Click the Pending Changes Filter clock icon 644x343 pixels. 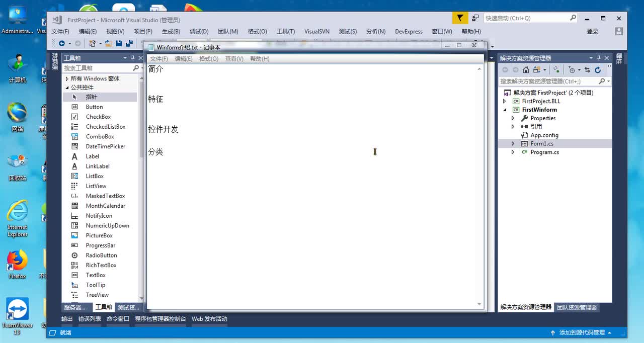pyautogui.click(x=572, y=70)
